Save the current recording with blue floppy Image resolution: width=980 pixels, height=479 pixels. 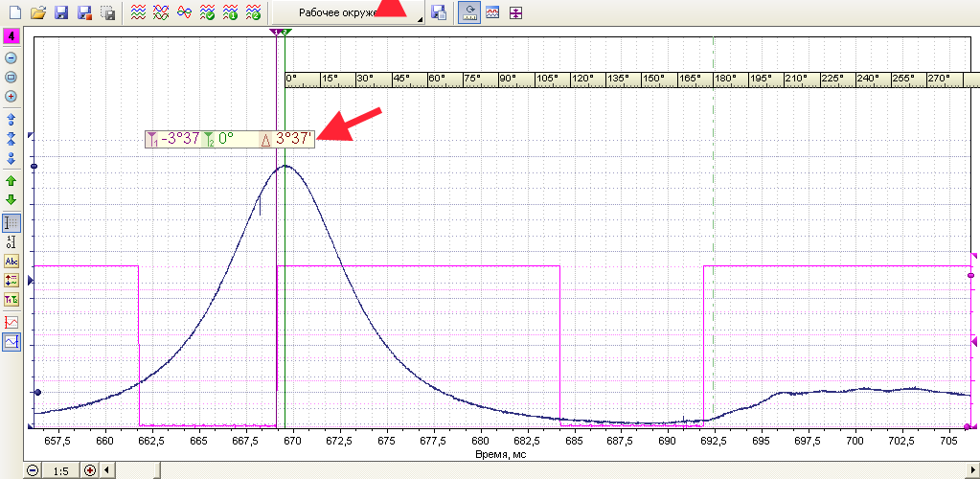click(61, 11)
